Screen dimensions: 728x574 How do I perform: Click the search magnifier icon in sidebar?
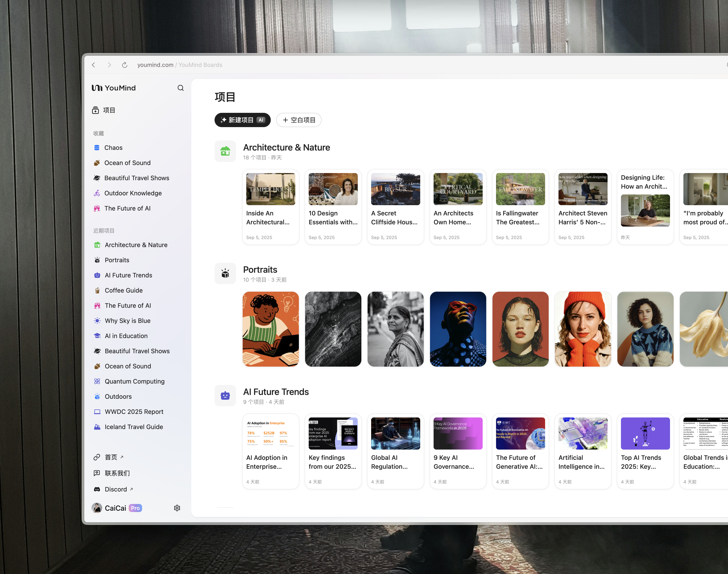coord(180,88)
